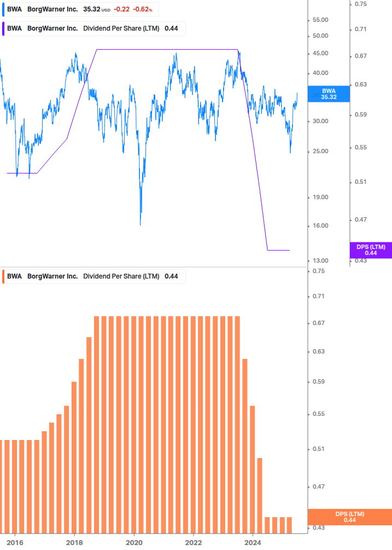
Task: Click the 16.00 price axis label
Action: [320, 225]
